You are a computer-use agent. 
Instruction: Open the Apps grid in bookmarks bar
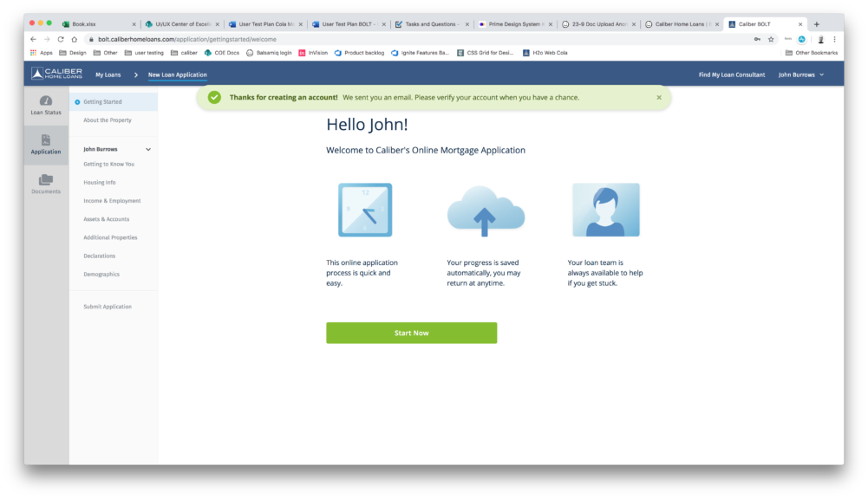coord(42,53)
